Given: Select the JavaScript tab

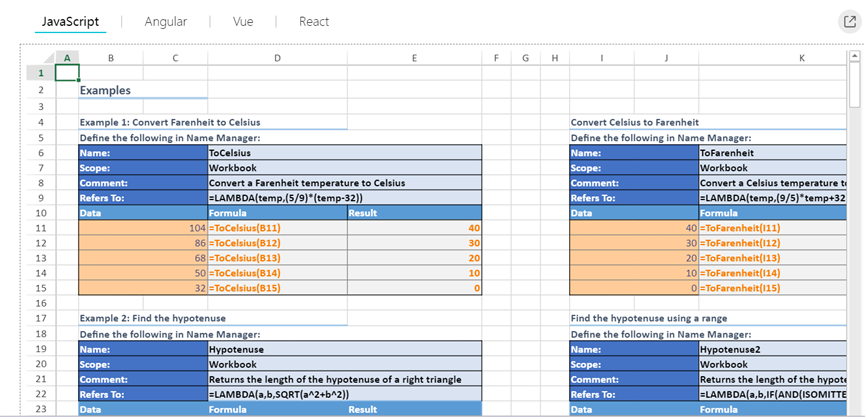Looking at the screenshot, I should (x=71, y=22).
